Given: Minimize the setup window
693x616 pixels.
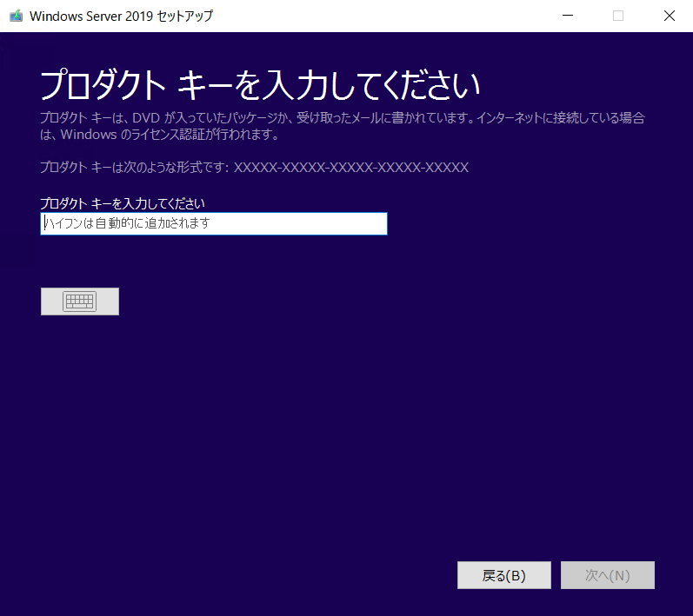Looking at the screenshot, I should point(568,16).
